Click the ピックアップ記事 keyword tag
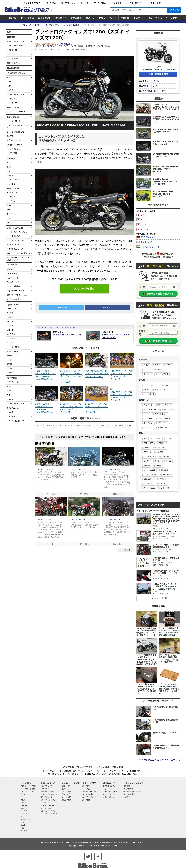 [82, 426]
